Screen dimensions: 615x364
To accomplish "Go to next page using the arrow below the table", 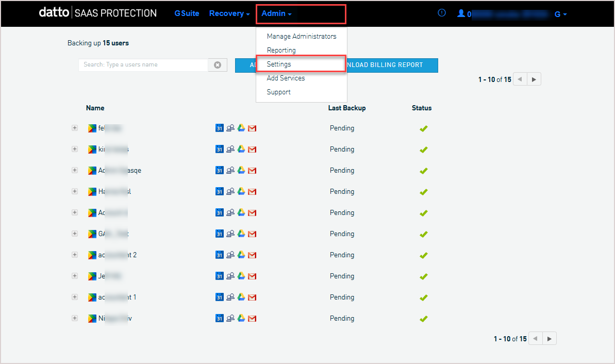I will [x=550, y=339].
